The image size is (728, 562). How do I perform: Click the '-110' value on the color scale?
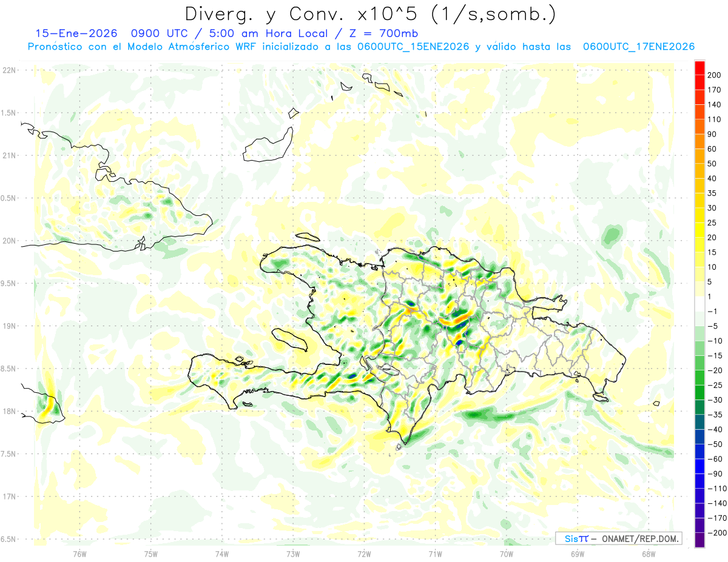716,489
